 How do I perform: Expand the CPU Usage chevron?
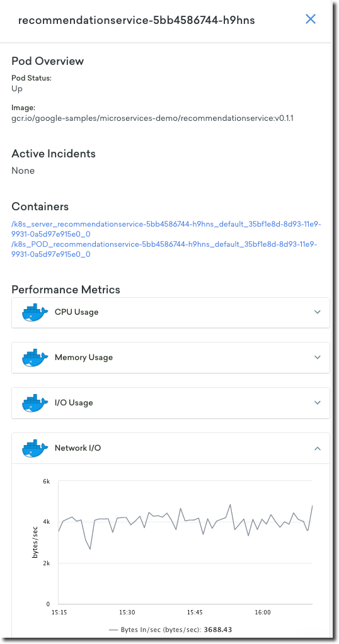[317, 312]
